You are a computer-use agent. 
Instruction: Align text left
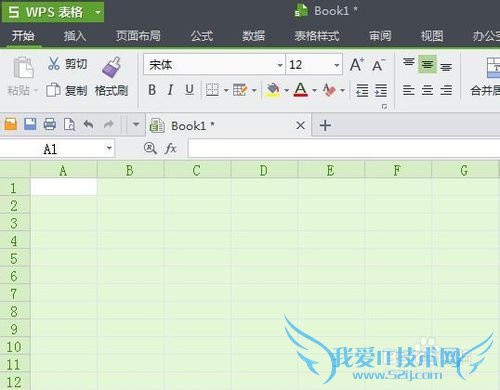(409, 90)
